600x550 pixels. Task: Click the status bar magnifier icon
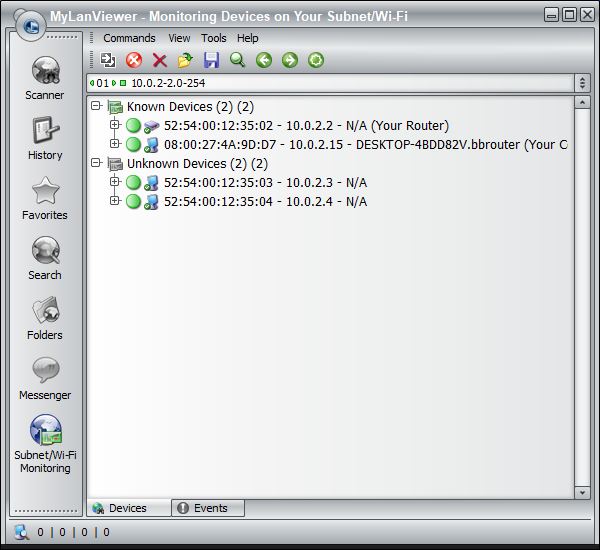21,532
